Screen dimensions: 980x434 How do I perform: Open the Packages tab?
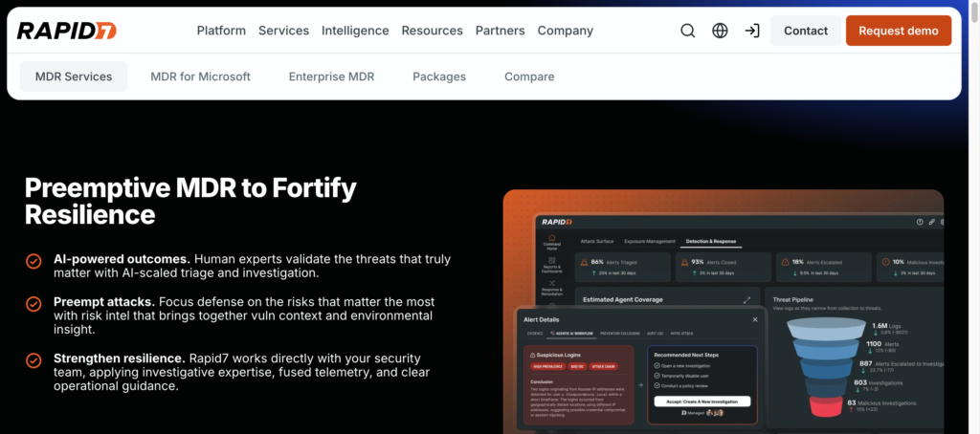(439, 76)
